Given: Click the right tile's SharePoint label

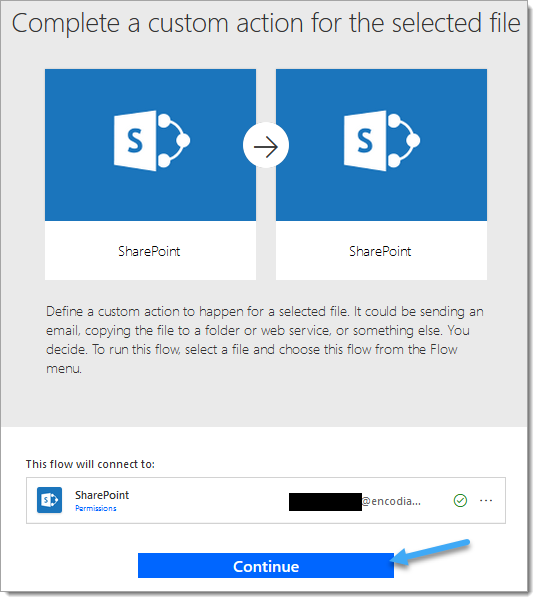Looking at the screenshot, I should (x=380, y=251).
